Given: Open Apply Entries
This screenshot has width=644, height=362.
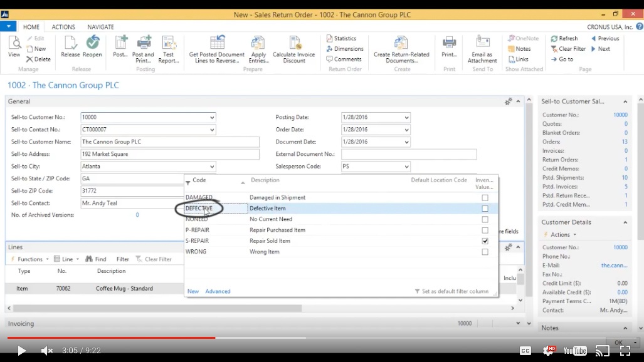Looking at the screenshot, I should pos(258,49).
